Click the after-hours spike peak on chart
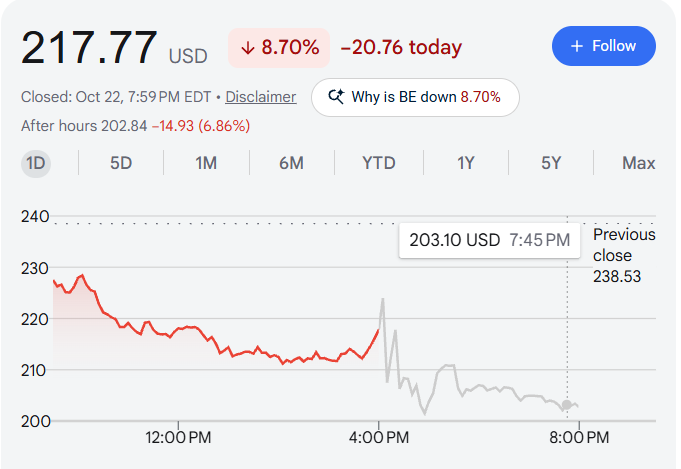This screenshot has width=681, height=469. click(383, 299)
